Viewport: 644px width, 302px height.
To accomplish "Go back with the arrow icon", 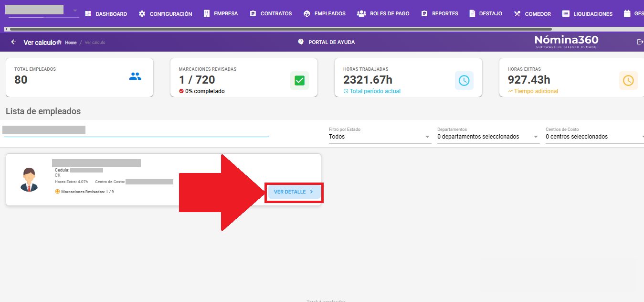I will pos(13,42).
